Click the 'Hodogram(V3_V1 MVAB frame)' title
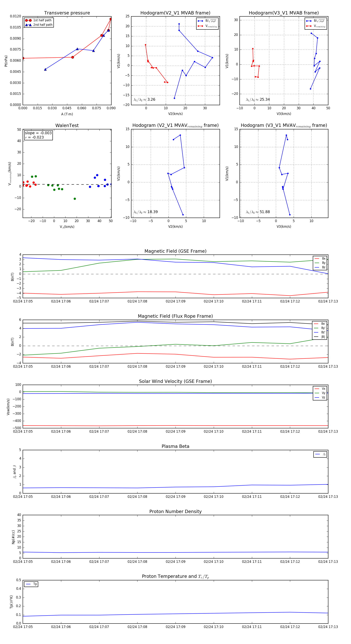The height and width of the screenshot is (644, 351). [284, 13]
